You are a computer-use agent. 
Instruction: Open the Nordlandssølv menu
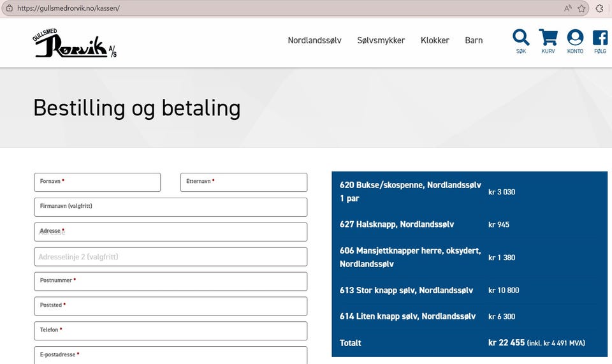314,40
